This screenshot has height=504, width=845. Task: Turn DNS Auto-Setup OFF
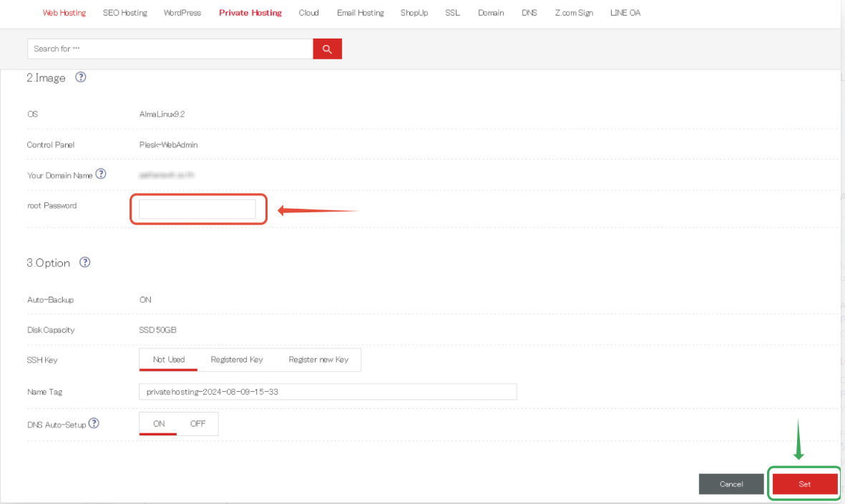[197, 424]
